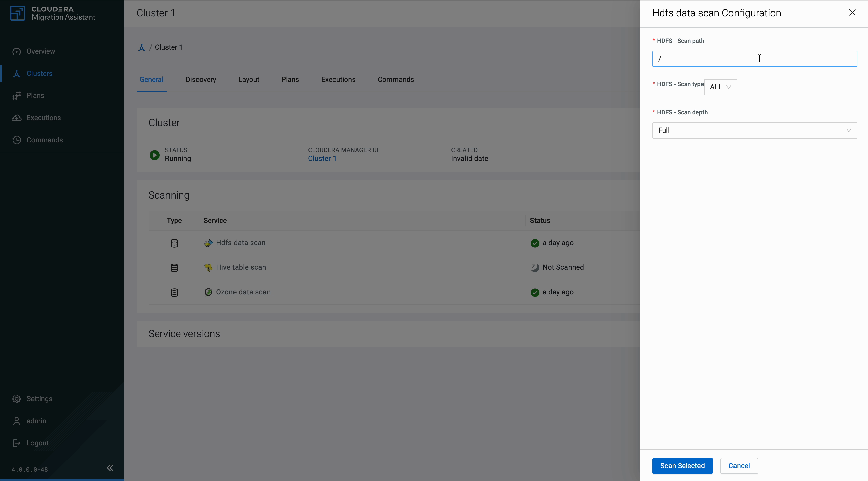Image resolution: width=868 pixels, height=481 pixels.
Task: Select the Hive table scan row label
Action: 241,267
